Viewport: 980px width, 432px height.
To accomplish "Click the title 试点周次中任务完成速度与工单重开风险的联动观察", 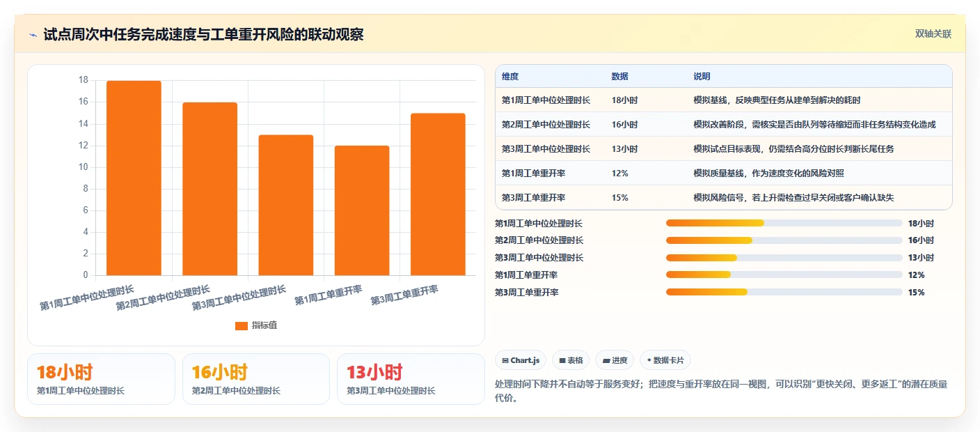I will point(203,35).
